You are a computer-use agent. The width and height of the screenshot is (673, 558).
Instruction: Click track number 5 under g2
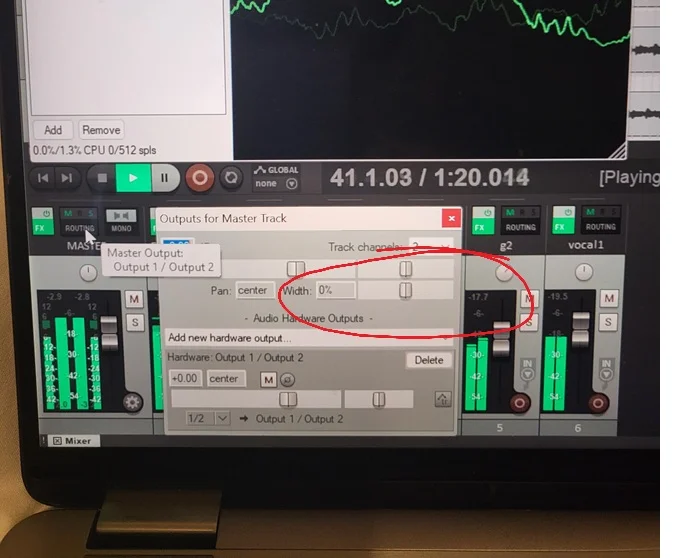(500, 428)
